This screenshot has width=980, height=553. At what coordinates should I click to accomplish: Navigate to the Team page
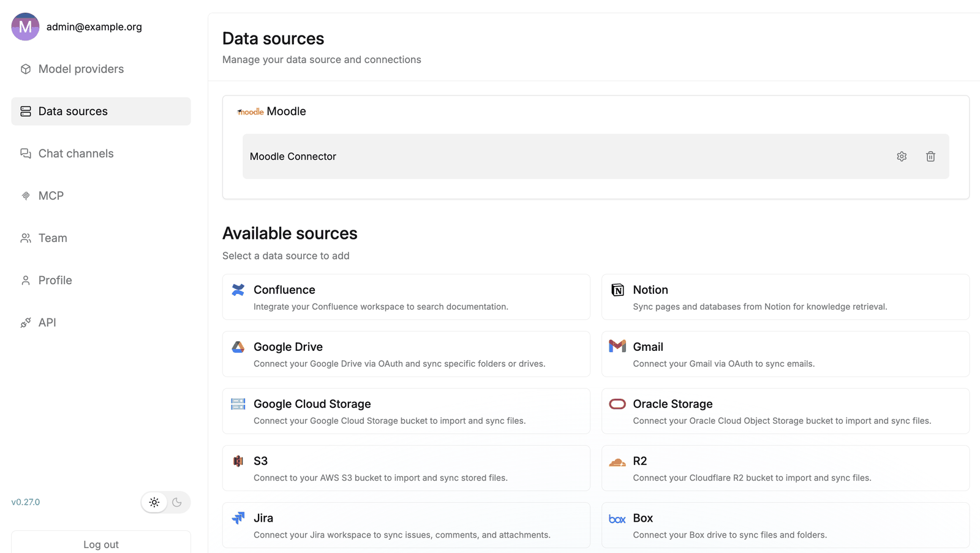pos(101,238)
